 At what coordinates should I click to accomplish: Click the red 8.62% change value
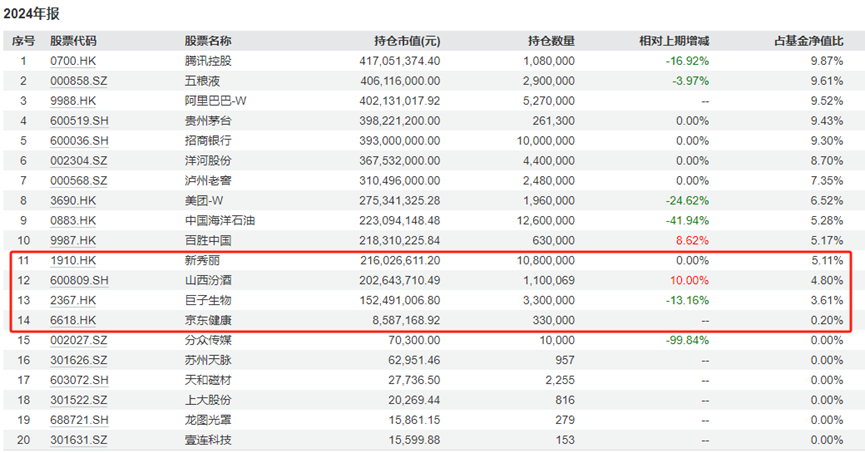pos(692,241)
